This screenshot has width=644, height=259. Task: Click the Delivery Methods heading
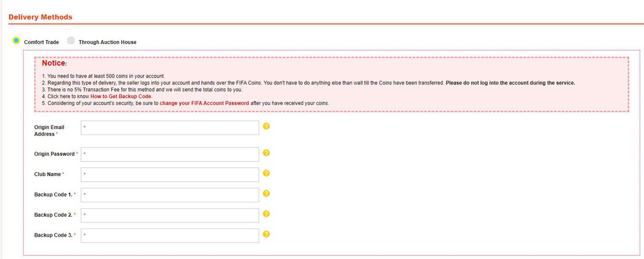(41, 17)
